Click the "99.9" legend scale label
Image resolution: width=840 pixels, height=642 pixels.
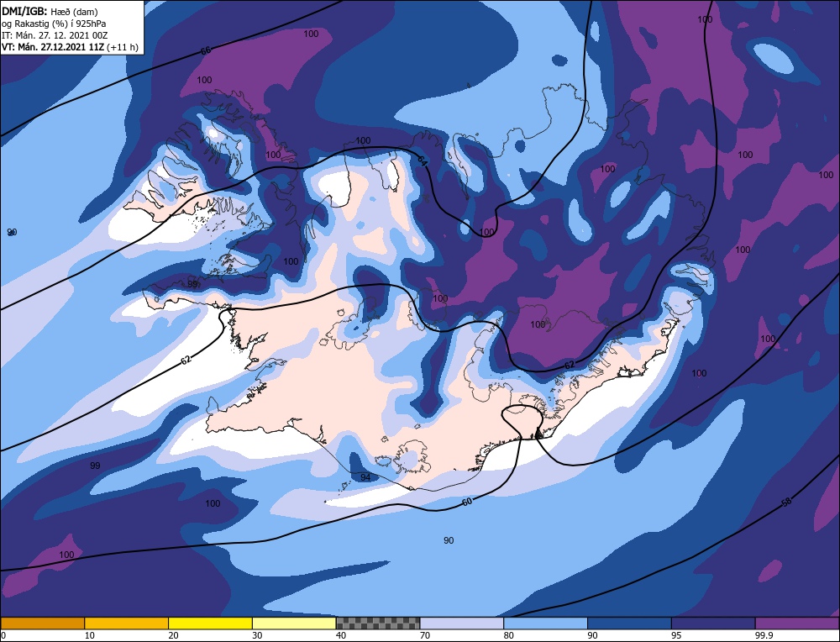point(763,635)
